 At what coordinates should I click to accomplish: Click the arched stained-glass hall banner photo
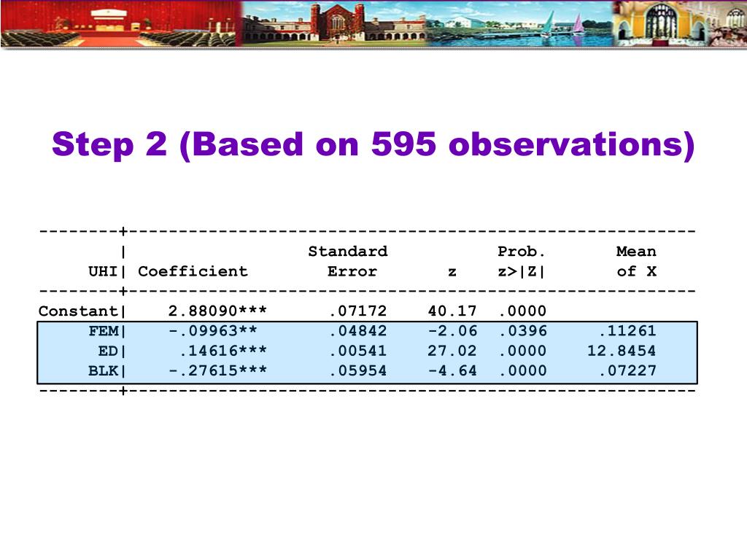[x=680, y=23]
